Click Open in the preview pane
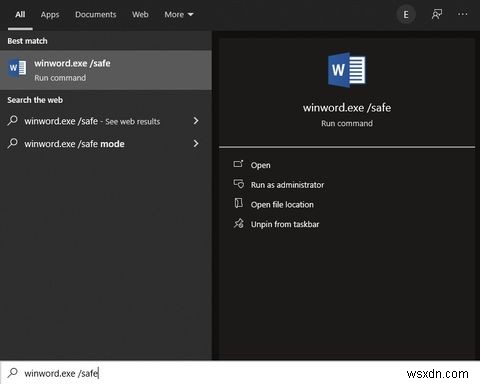Viewport: 480px width, 384px height. click(260, 165)
